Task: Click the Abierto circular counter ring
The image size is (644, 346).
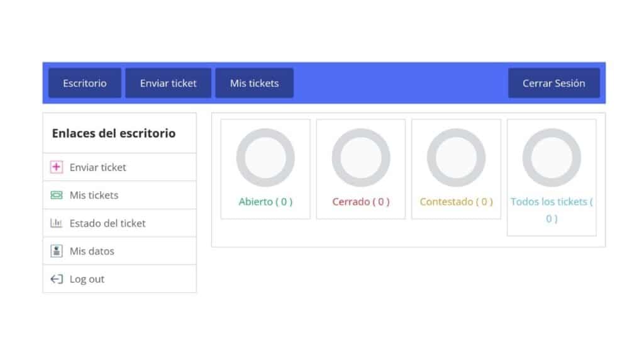Action: pos(265,158)
